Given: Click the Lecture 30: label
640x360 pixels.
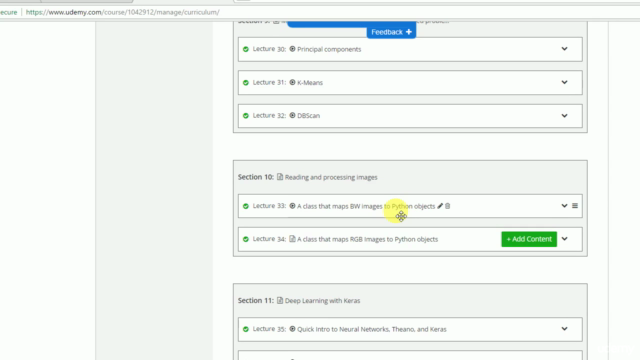Looking at the screenshot, I should tap(269, 49).
